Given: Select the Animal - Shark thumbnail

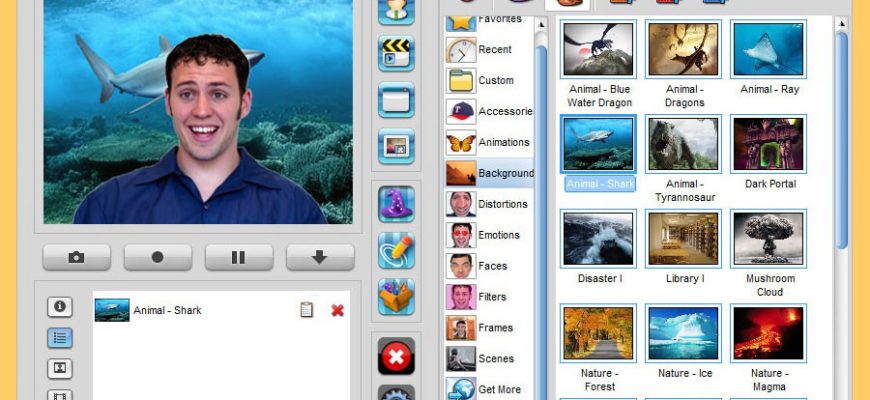Looking at the screenshot, I should [x=598, y=144].
